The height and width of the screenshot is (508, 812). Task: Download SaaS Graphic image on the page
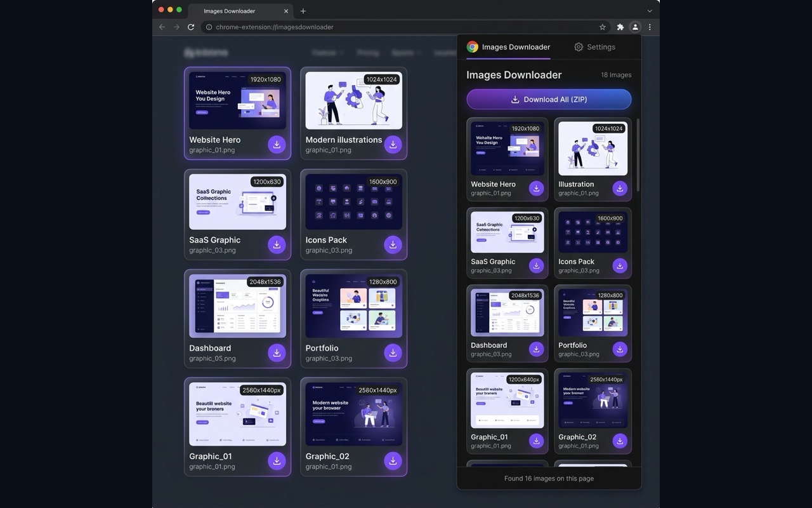(277, 244)
